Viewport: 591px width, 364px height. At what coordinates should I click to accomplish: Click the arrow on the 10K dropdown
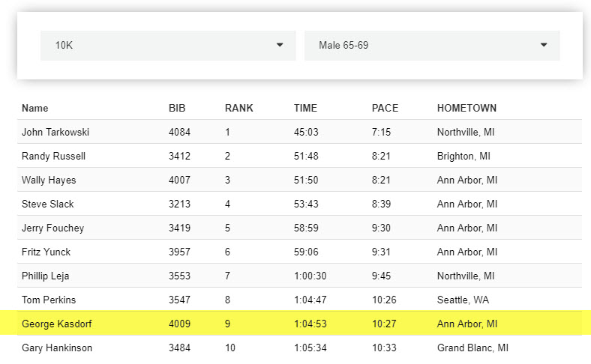click(x=280, y=46)
